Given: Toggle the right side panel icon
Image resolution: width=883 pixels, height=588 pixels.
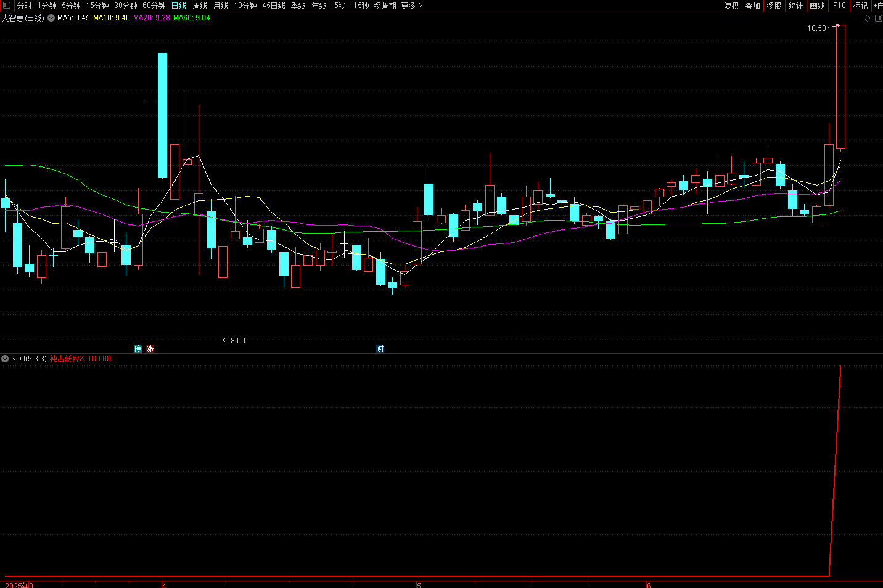Looking at the screenshot, I should (x=879, y=18).
